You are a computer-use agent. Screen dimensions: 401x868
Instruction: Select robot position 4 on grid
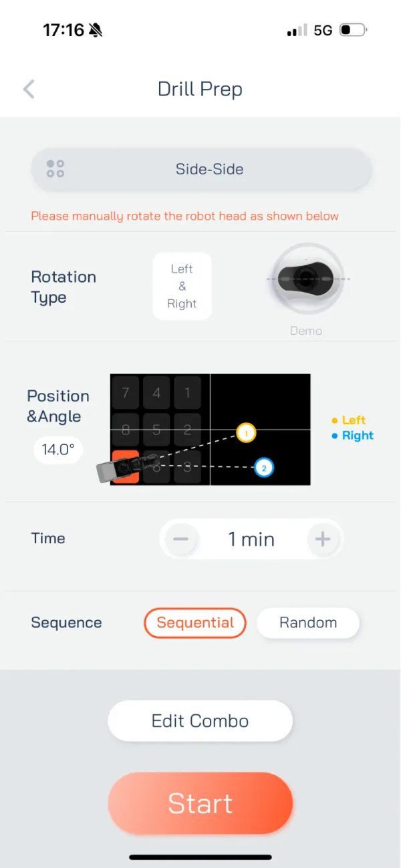point(156,393)
